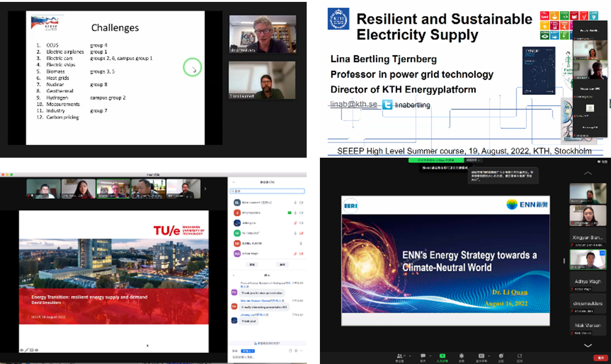Click the participant search field
611x364 pixels.
[267, 191]
